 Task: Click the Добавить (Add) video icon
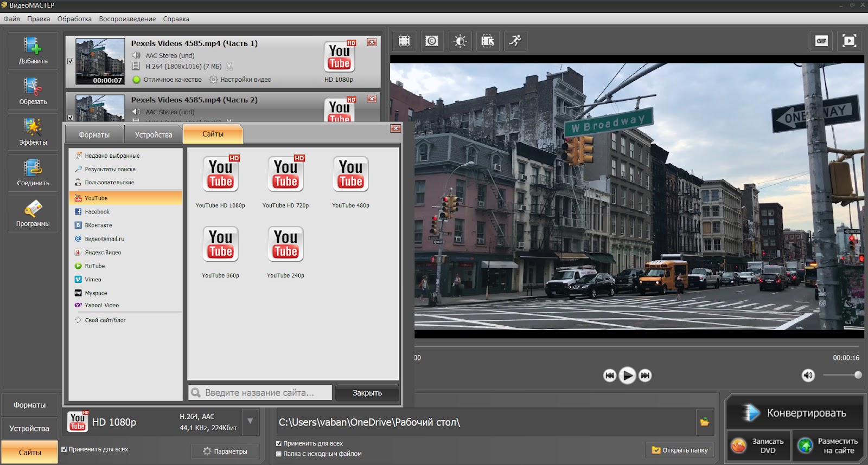tap(33, 50)
